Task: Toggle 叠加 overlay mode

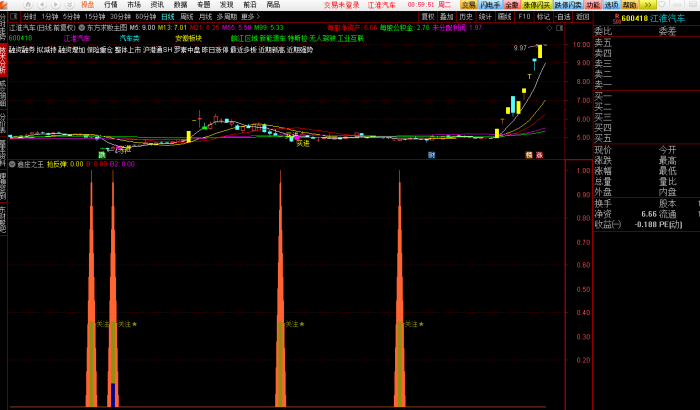Action: coord(447,17)
